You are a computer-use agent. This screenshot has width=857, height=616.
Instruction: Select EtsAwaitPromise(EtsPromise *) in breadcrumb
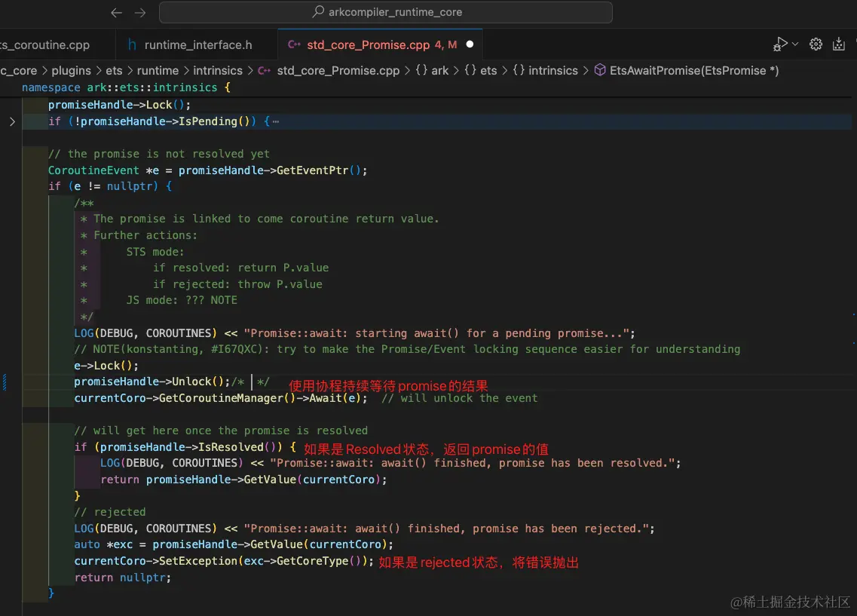[x=694, y=71]
